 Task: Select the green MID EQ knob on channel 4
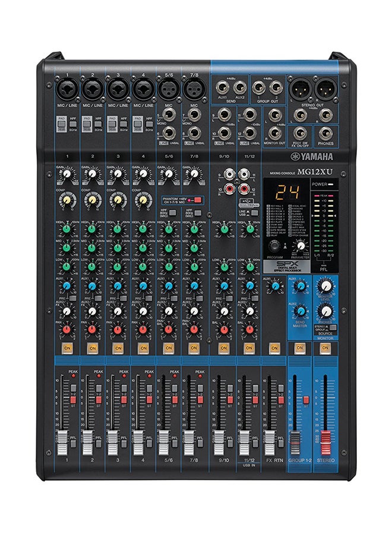coord(143,248)
